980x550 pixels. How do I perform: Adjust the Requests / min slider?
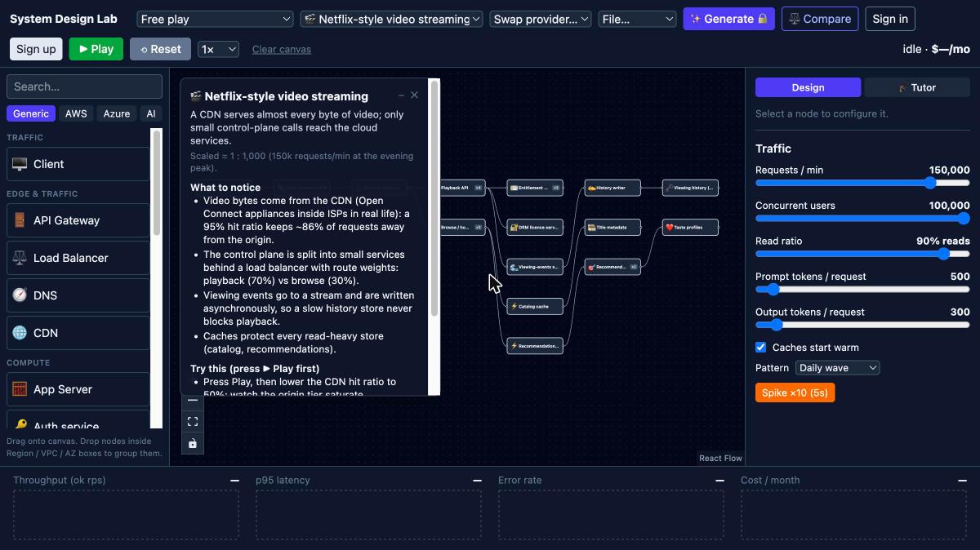click(x=862, y=183)
